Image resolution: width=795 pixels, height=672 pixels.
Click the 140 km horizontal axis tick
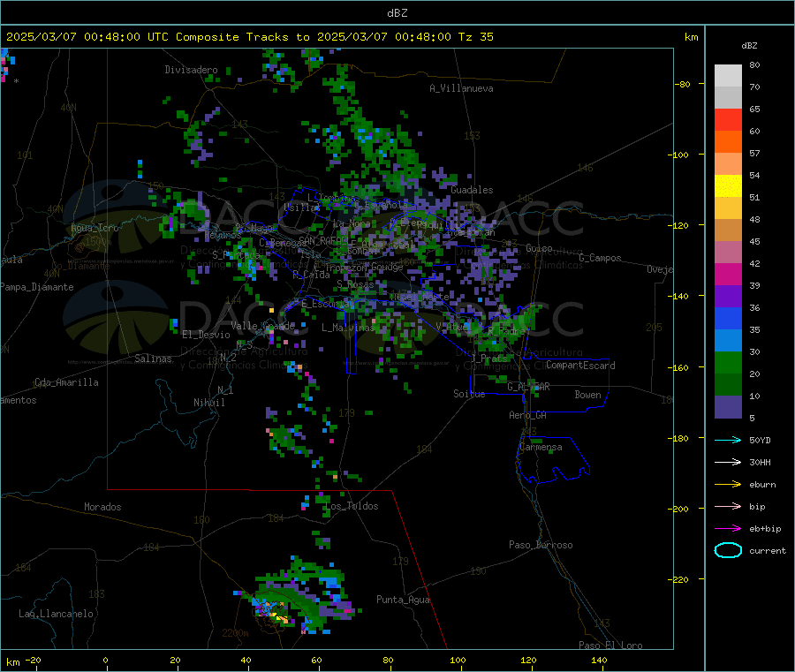tap(599, 660)
